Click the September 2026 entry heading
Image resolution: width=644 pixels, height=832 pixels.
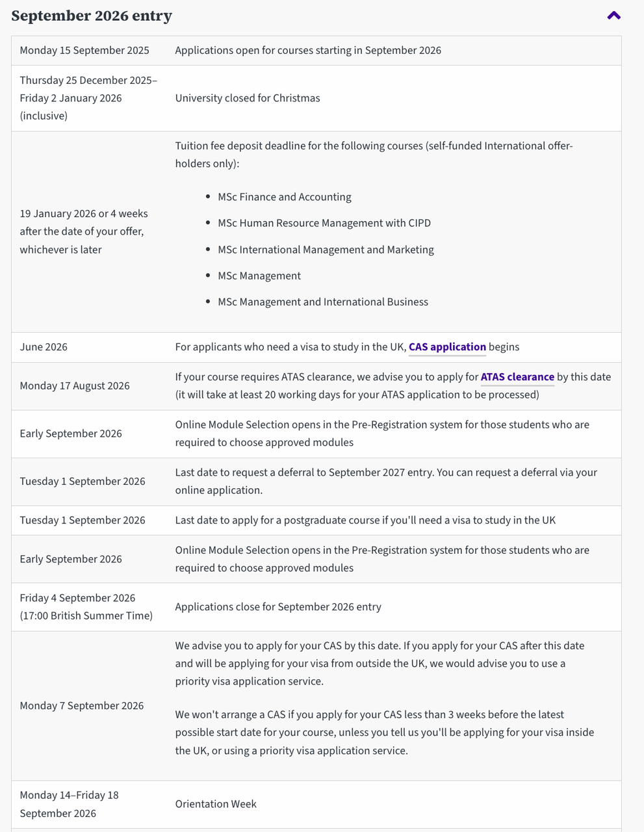[92, 16]
